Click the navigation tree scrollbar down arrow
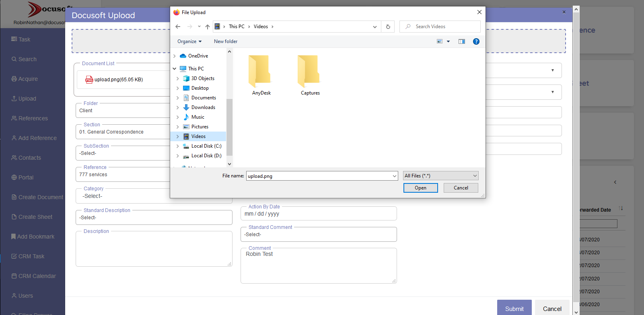 (x=229, y=164)
